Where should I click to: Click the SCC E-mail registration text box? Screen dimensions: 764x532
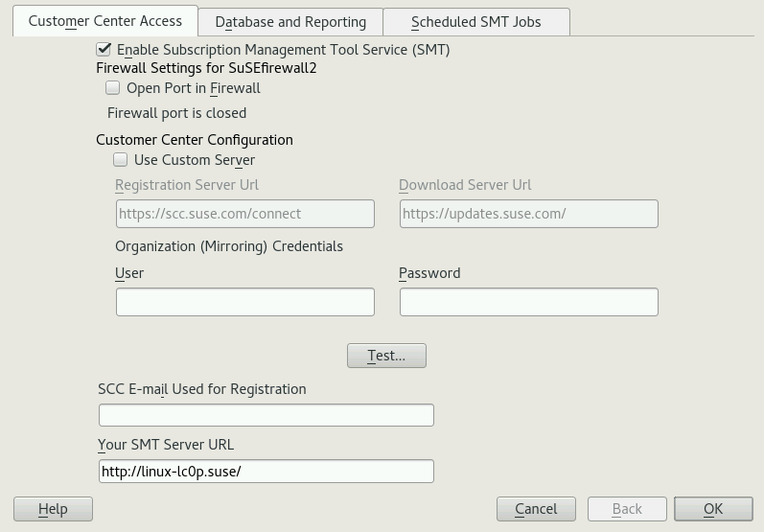(266, 415)
